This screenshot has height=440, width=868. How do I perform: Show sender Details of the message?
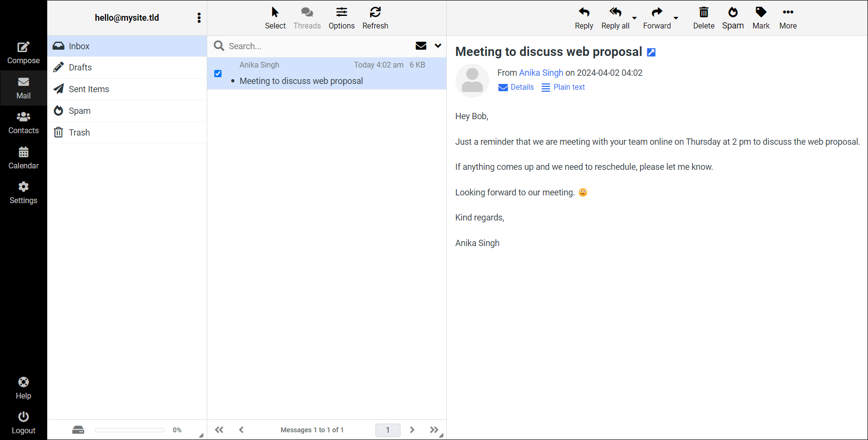(516, 87)
